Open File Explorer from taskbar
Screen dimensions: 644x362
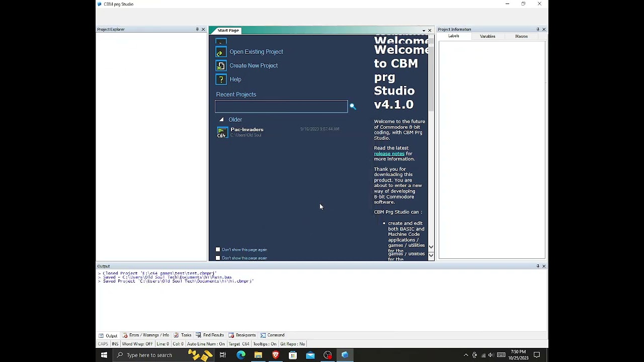pyautogui.click(x=258, y=355)
